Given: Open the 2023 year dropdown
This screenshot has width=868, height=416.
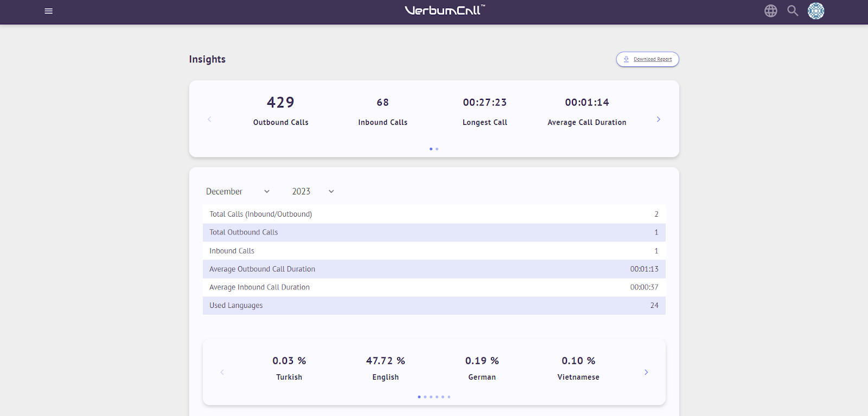Looking at the screenshot, I should coord(313,191).
